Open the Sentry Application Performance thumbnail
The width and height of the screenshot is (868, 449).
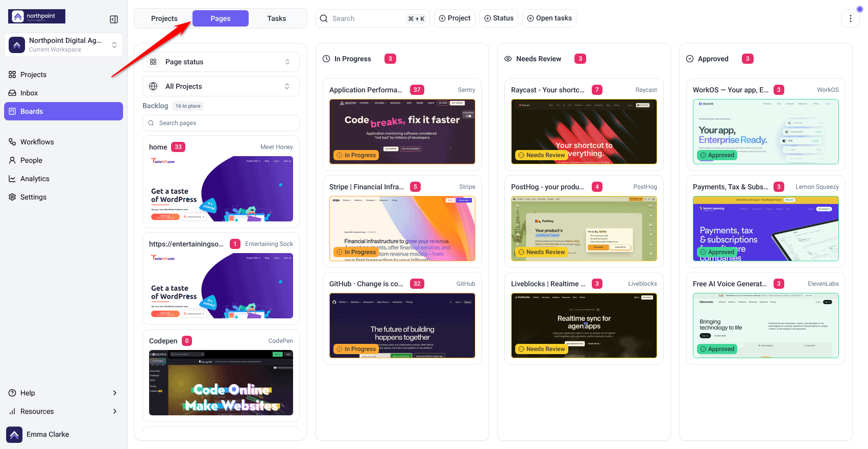pyautogui.click(x=402, y=132)
